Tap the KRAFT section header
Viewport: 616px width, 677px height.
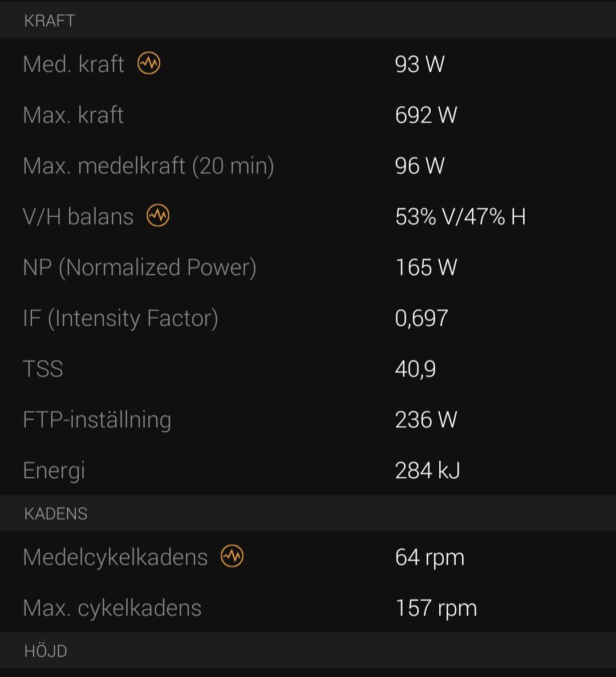point(50,21)
